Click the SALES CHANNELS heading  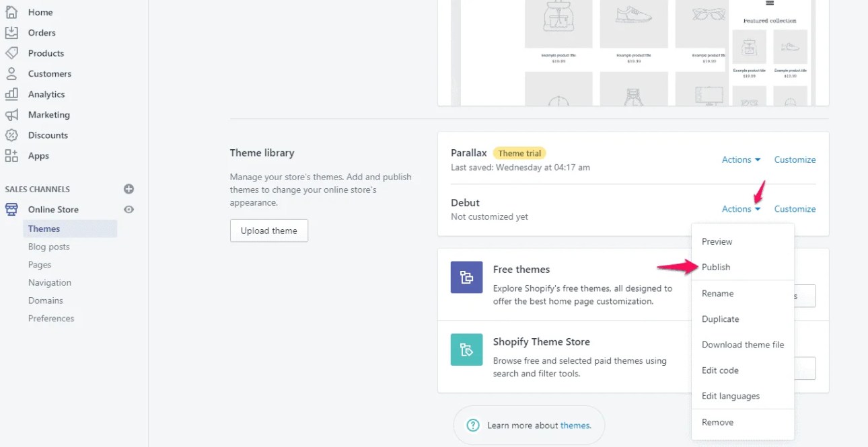[x=37, y=189]
